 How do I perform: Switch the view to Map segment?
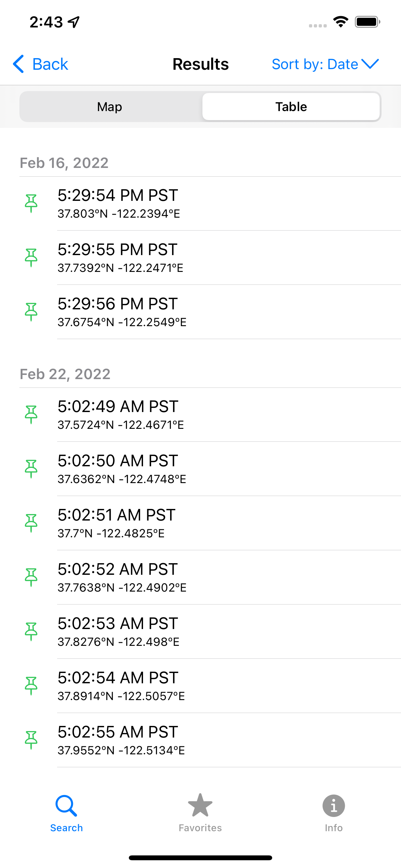click(x=110, y=107)
